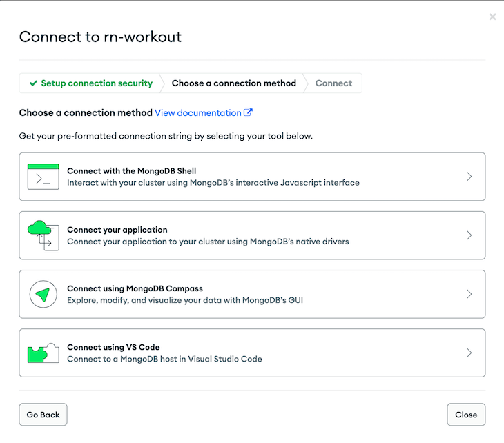Open Connect your application chevron arrow
Image resolution: width=504 pixels, height=443 pixels.
click(x=469, y=235)
